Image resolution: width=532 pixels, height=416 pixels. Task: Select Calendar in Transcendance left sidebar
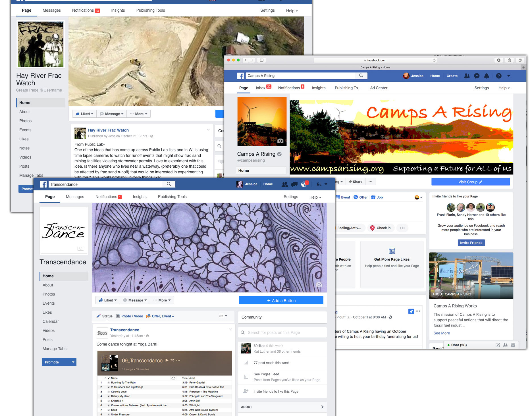(51, 321)
